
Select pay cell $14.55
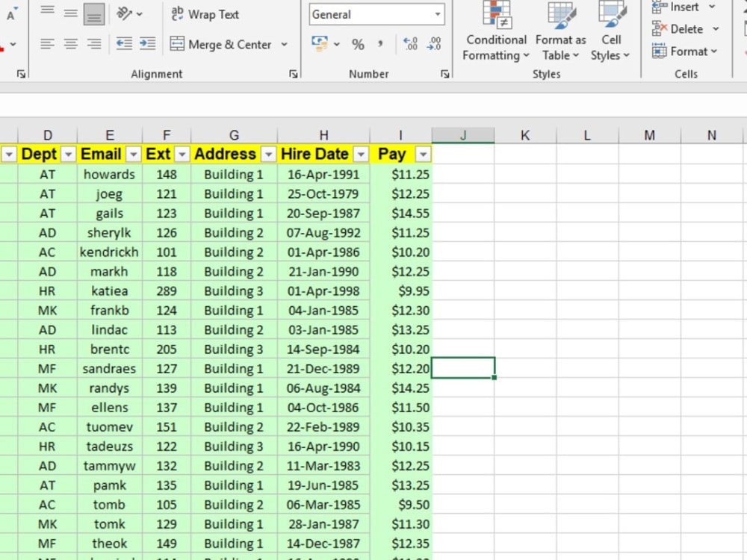(400, 214)
